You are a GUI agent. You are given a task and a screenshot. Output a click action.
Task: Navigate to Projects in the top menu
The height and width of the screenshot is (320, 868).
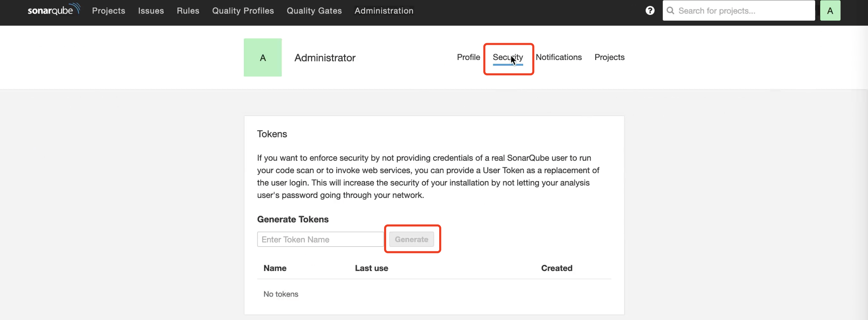[108, 11]
